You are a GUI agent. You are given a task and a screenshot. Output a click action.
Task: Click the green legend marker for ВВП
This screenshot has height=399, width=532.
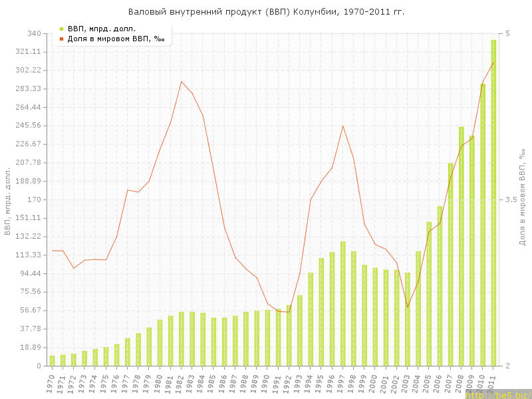coord(61,29)
